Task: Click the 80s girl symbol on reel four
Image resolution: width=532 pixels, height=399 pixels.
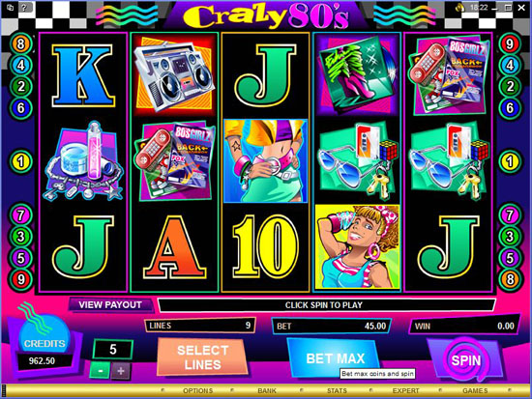Action: [x=357, y=246]
